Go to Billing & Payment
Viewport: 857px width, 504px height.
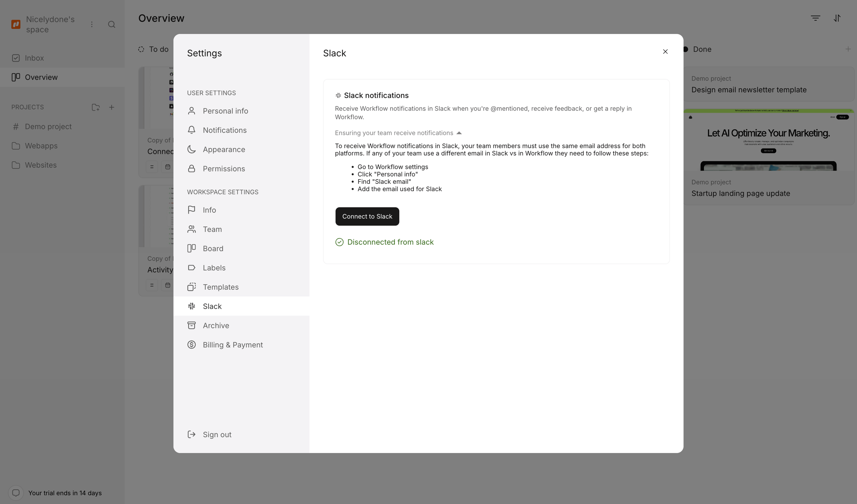click(241, 345)
